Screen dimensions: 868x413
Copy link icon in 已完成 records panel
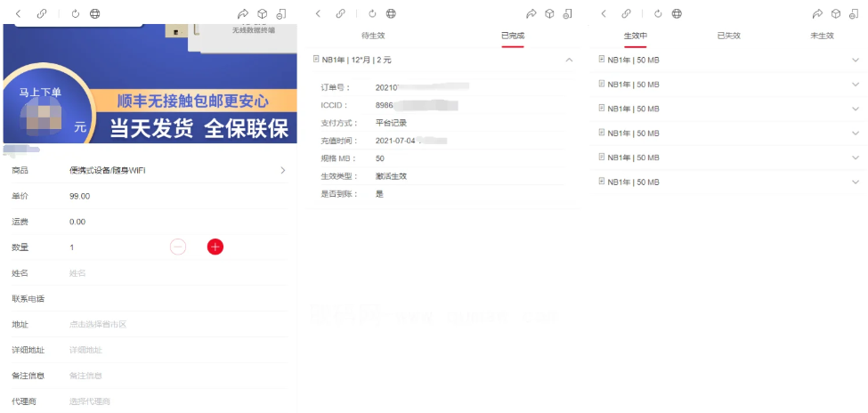tap(340, 14)
